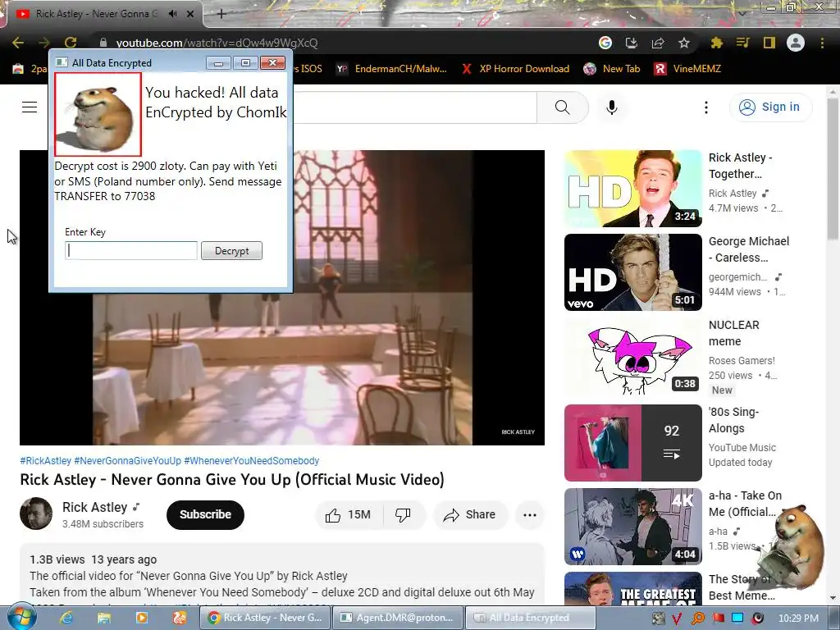Open the Chrome extensions puzzle icon

716,43
